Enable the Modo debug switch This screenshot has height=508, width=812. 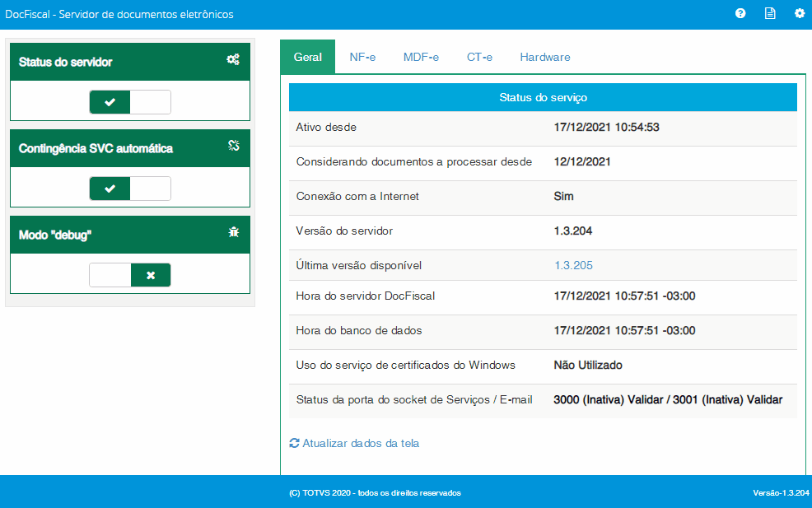click(130, 275)
